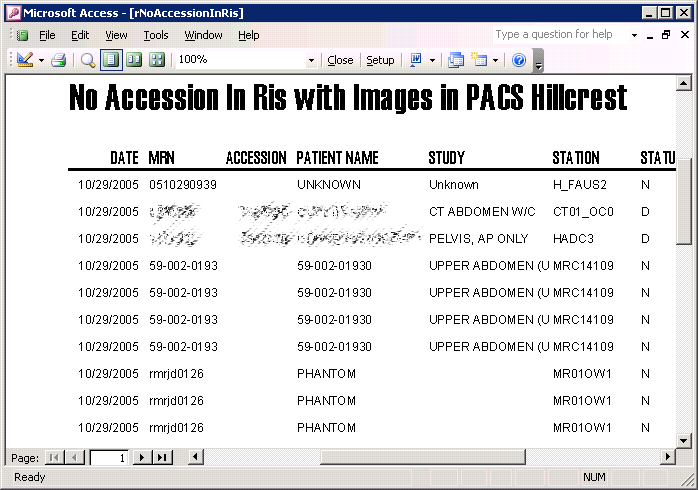Switch to One Page view

click(x=111, y=60)
